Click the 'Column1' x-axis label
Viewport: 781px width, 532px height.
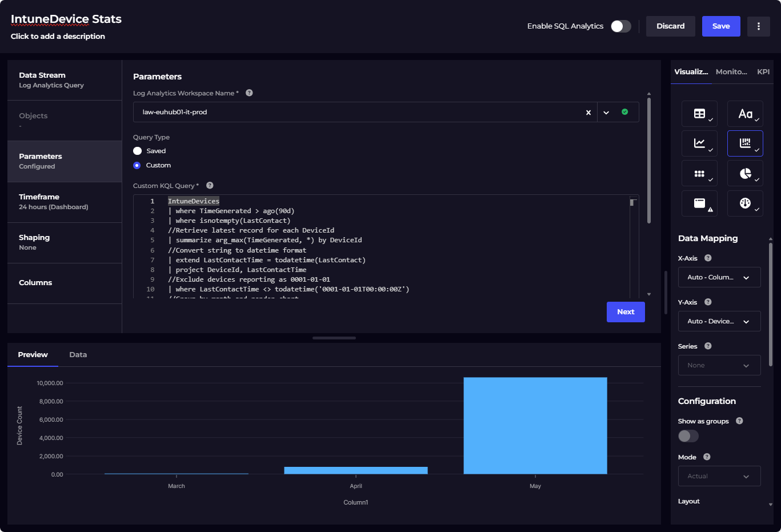point(356,502)
